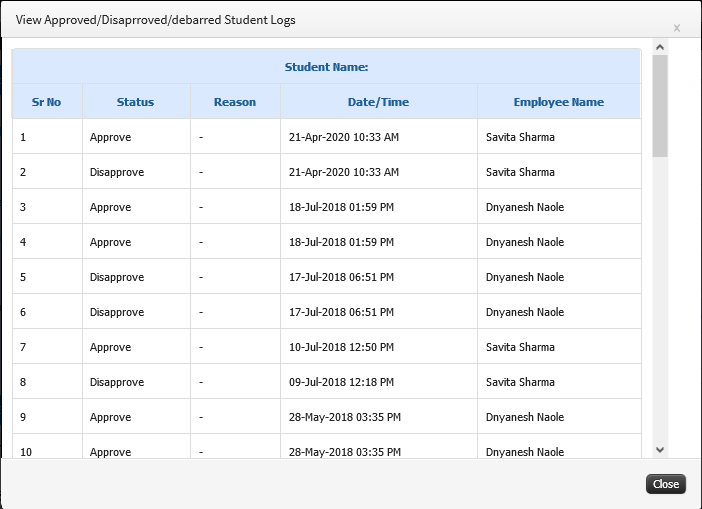702x509 pixels.
Task: Click the Reason column header
Action: (x=235, y=102)
